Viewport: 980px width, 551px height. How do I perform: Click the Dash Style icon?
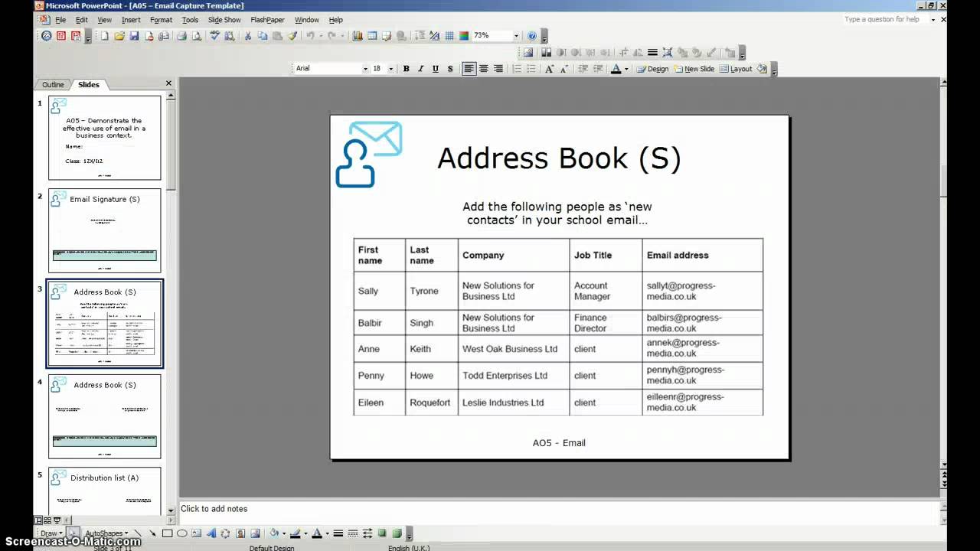[353, 533]
